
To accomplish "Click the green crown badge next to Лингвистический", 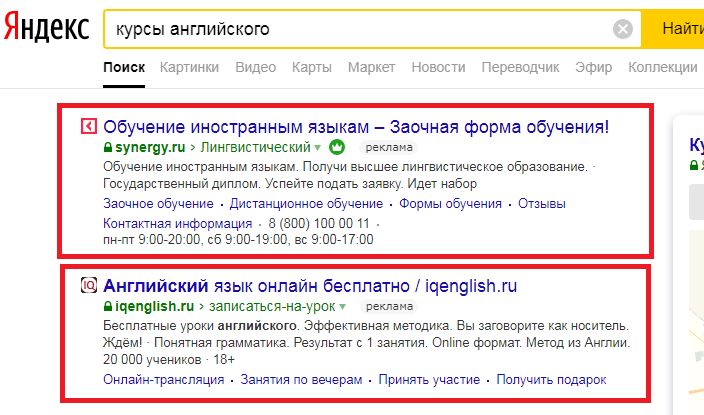I will 336,147.
